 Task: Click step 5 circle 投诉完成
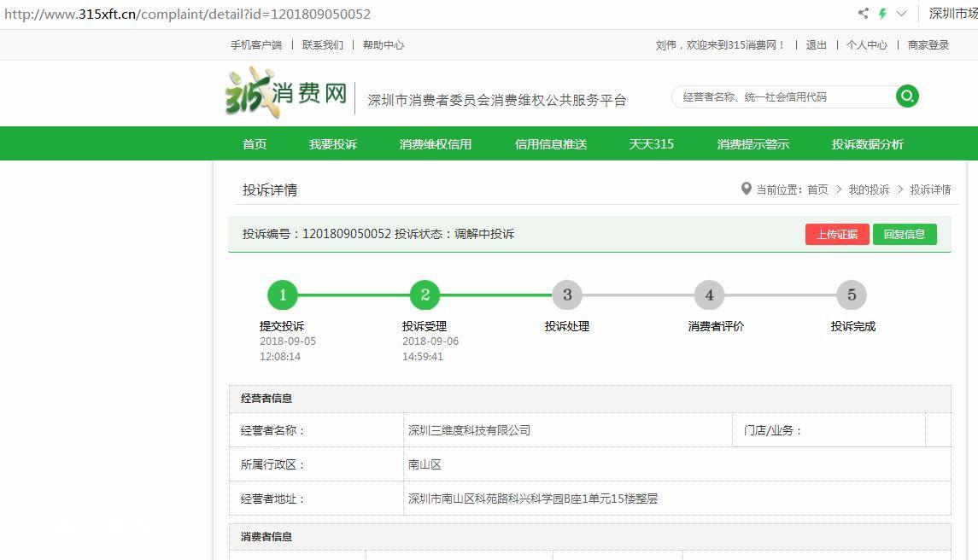click(852, 295)
